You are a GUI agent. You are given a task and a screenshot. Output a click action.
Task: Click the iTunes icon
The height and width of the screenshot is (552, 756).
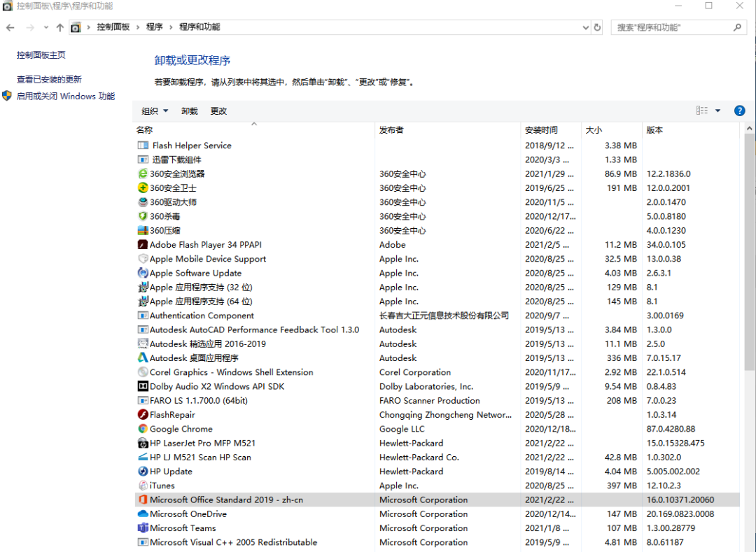(x=143, y=486)
